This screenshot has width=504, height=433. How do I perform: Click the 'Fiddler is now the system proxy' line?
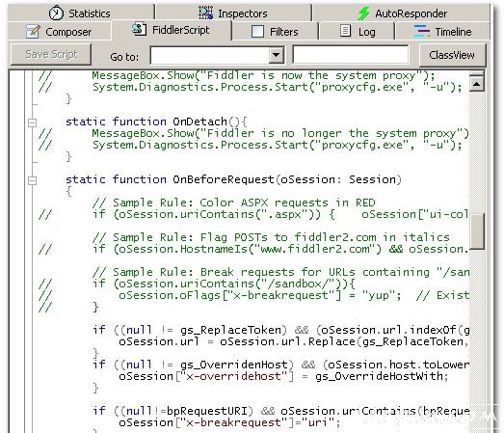tap(264, 75)
